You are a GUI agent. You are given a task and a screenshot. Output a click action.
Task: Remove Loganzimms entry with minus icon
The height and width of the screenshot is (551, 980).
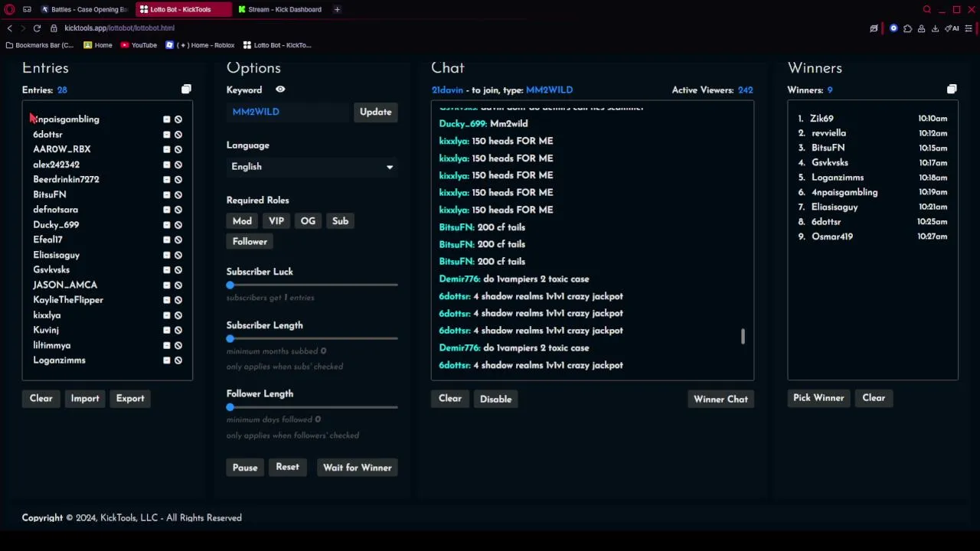(166, 360)
